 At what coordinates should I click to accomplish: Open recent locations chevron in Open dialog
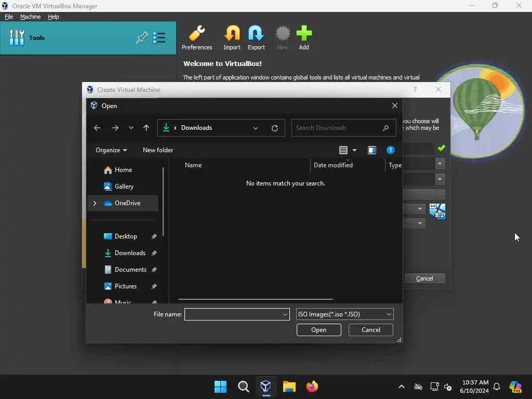pyautogui.click(x=131, y=128)
